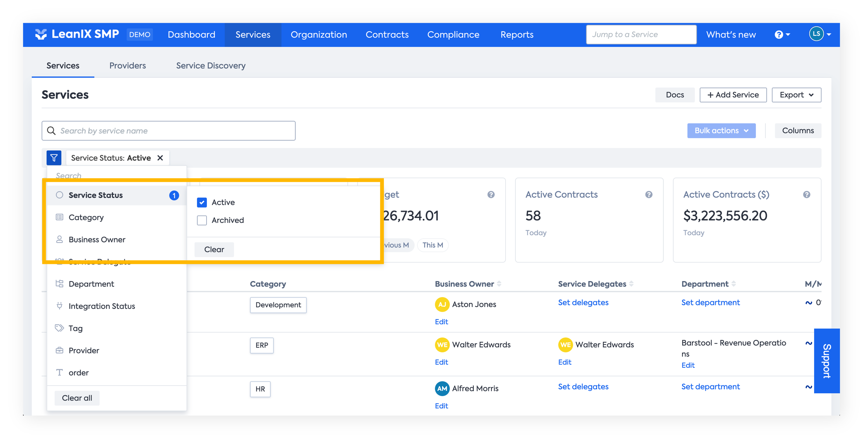Screen dimensions: 868x444
Task: Click the Provider briefcase icon
Action: tap(59, 350)
